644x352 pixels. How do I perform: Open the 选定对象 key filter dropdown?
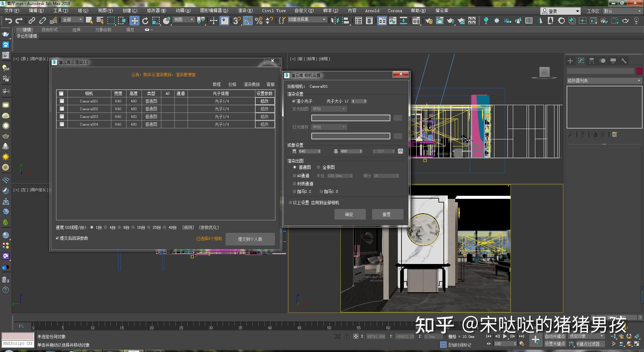pyautogui.click(x=586, y=336)
